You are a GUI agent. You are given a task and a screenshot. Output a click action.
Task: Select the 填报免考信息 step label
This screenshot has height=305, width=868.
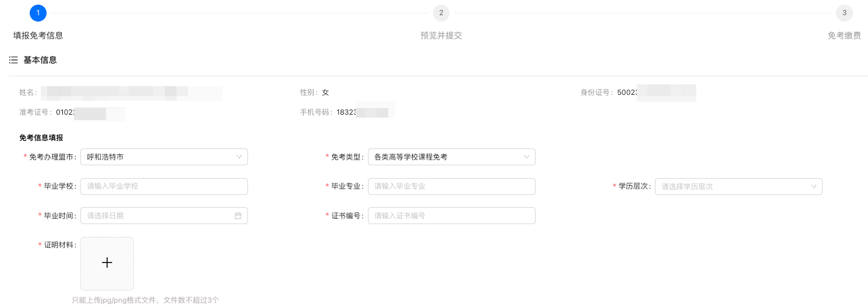(38, 36)
